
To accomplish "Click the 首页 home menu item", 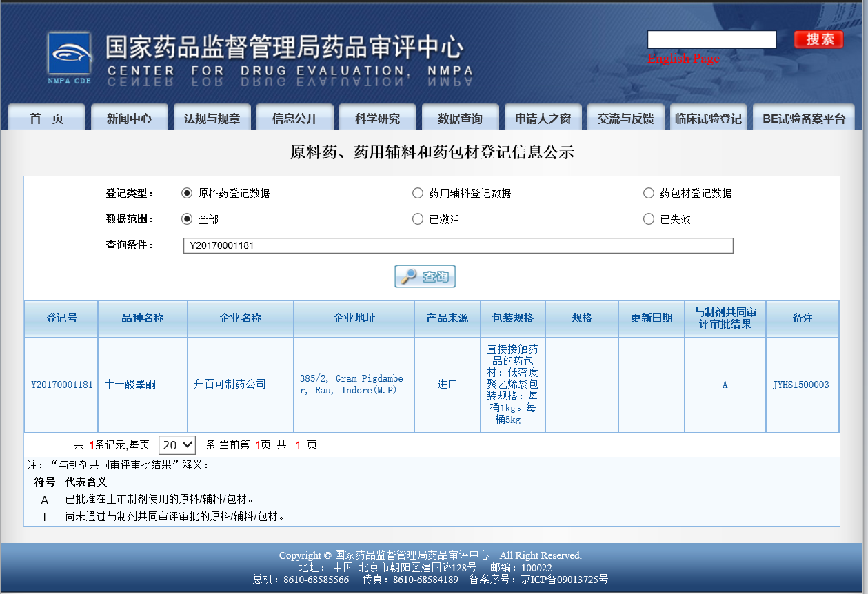I will tap(46, 117).
